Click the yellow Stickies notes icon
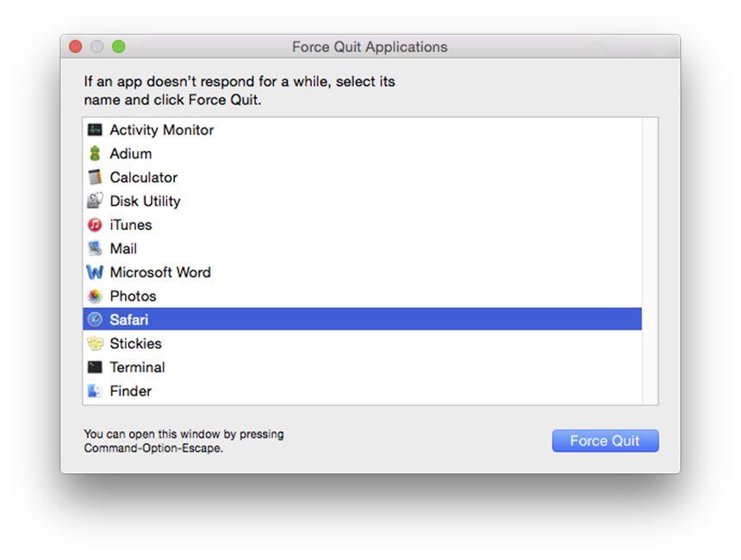 95,343
